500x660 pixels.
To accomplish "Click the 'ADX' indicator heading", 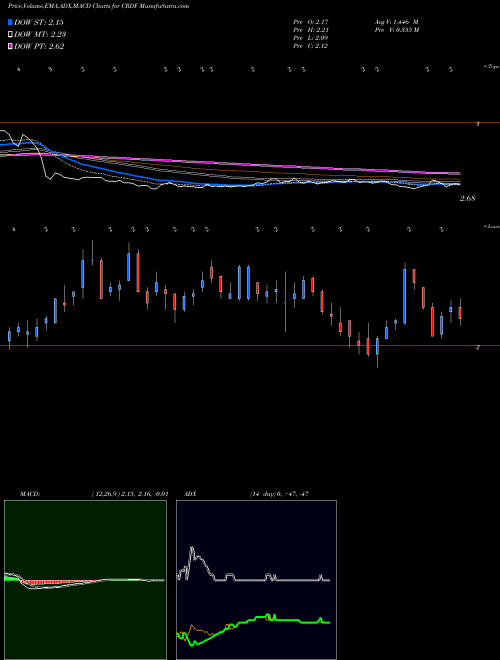I will 190,494.
